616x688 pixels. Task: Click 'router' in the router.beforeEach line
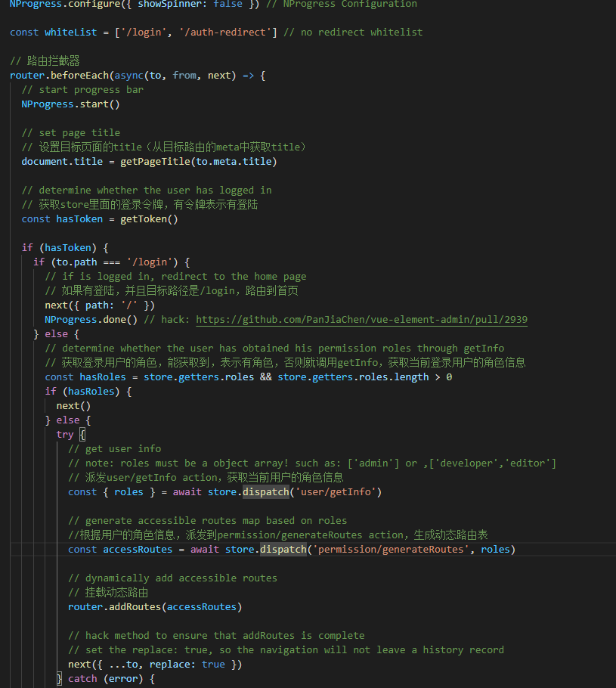tap(27, 75)
